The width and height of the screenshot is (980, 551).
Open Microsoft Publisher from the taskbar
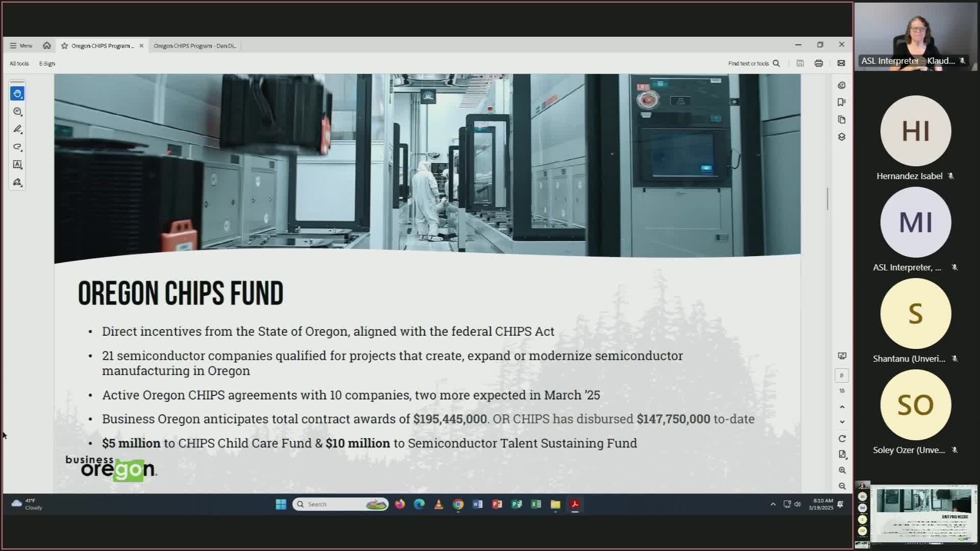[517, 504]
